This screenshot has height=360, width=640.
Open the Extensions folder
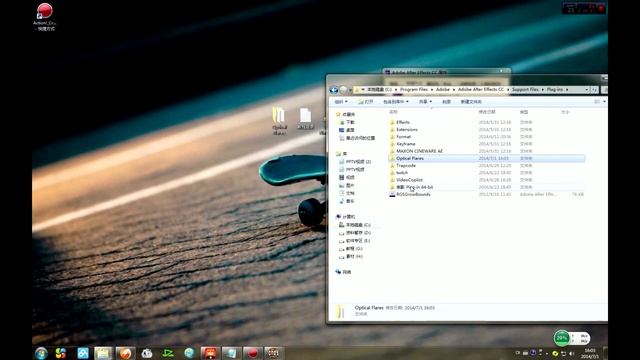(407, 129)
